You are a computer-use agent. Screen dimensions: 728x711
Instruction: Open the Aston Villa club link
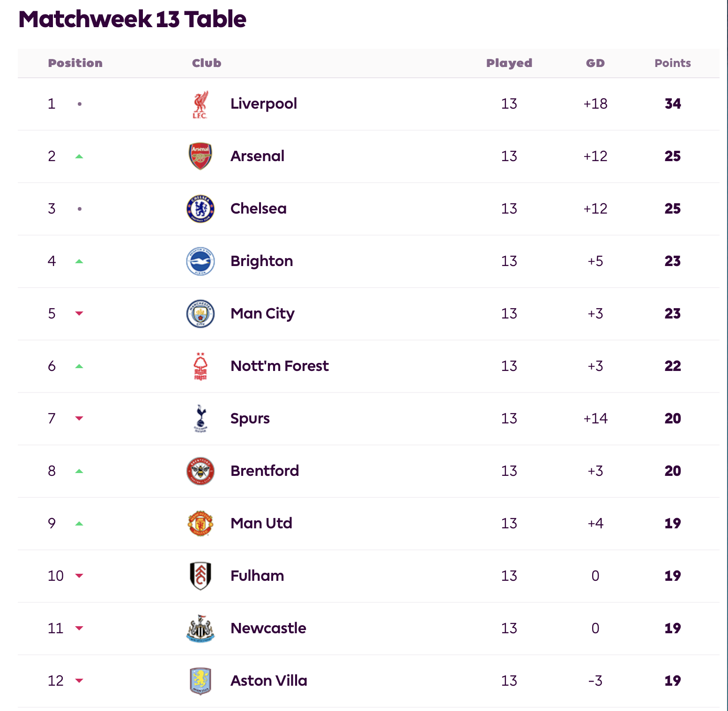pos(269,681)
